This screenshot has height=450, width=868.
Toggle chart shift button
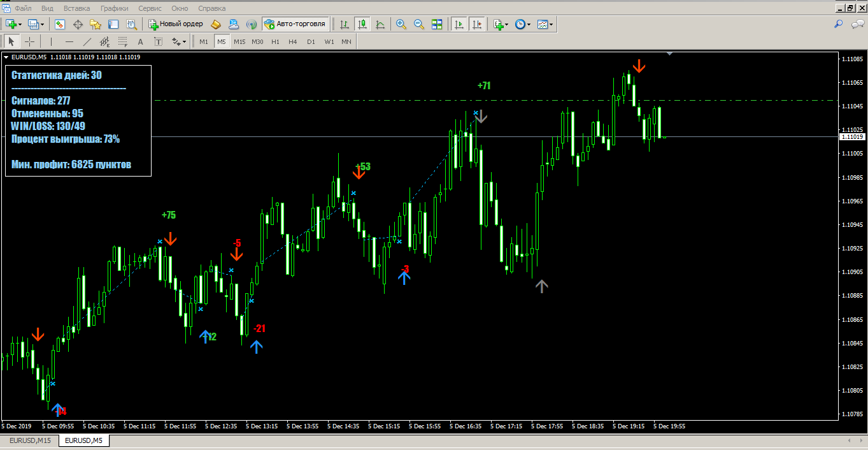coord(476,24)
